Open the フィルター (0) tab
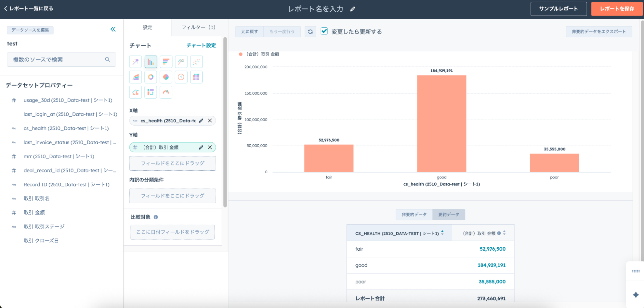 (198, 27)
